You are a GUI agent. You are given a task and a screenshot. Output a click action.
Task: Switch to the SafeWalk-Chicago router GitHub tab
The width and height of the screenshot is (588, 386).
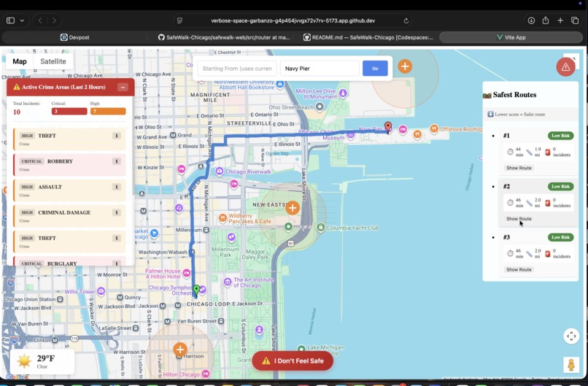pos(223,37)
